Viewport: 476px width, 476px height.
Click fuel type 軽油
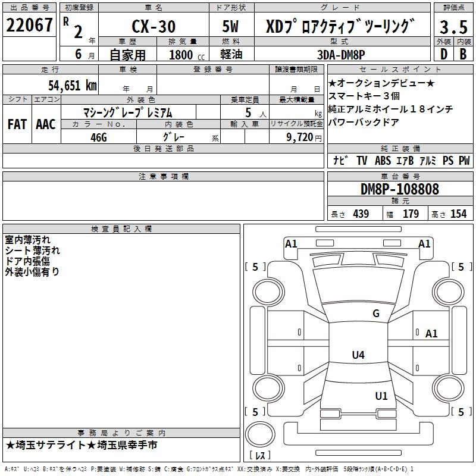(231, 54)
